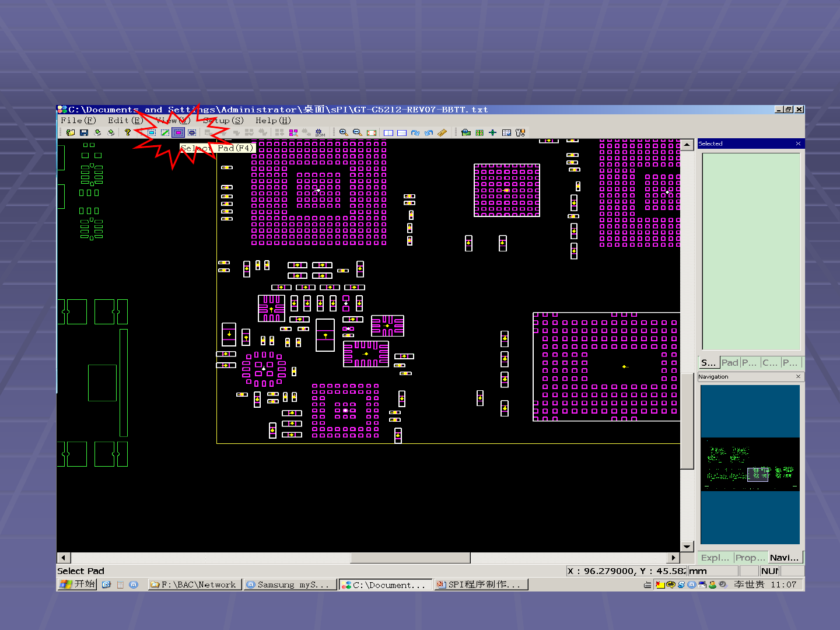840x630 pixels.
Task: Click the yellow question mark help icon
Action: [x=127, y=133]
